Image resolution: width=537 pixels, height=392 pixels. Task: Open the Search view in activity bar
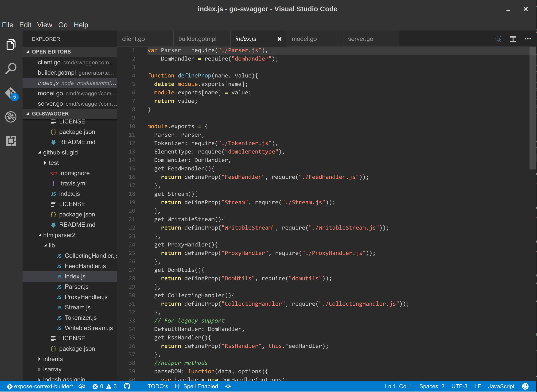pyautogui.click(x=11, y=69)
